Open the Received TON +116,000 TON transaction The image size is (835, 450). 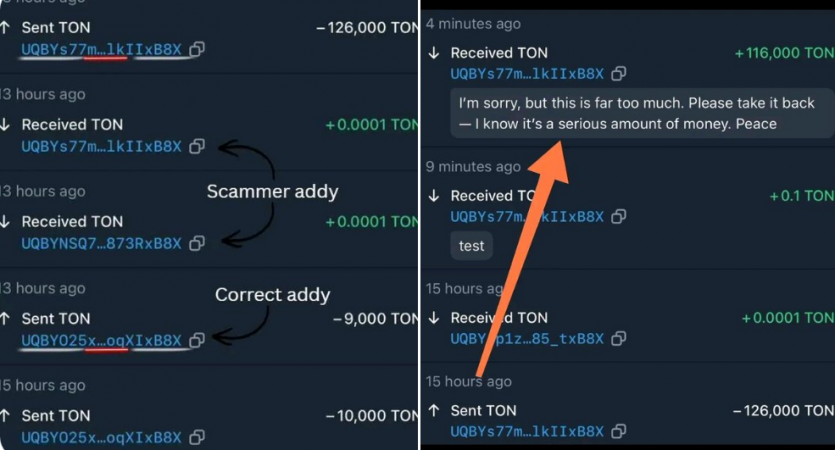click(x=628, y=77)
